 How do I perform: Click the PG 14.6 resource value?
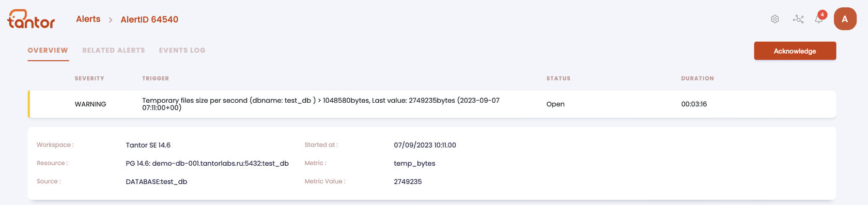coord(207,163)
